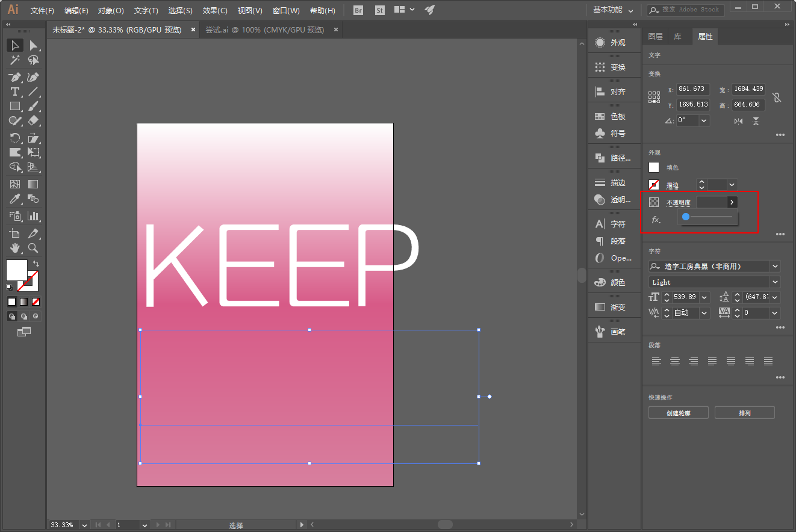Click the 创建轮廓 button
796x532 pixels.
coord(679,413)
